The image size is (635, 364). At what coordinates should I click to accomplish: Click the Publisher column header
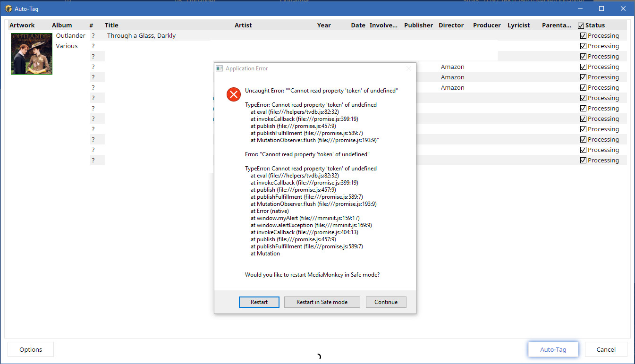(x=418, y=25)
